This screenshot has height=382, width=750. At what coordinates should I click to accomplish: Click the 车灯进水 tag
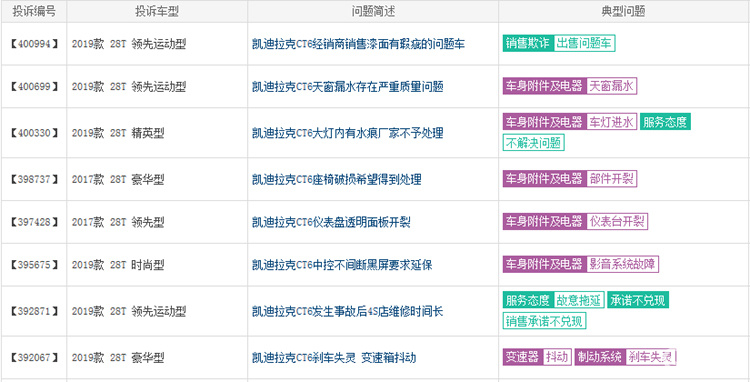pyautogui.click(x=612, y=122)
